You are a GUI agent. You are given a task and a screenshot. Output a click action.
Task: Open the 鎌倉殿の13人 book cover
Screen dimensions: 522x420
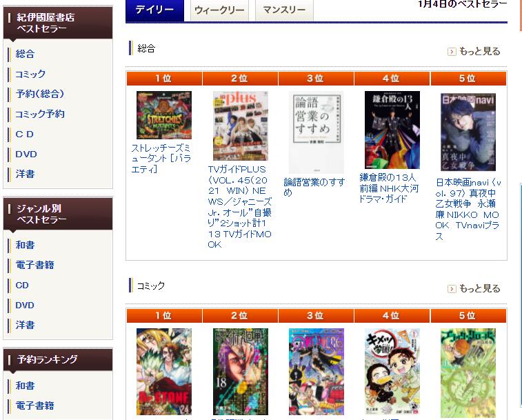(x=392, y=130)
